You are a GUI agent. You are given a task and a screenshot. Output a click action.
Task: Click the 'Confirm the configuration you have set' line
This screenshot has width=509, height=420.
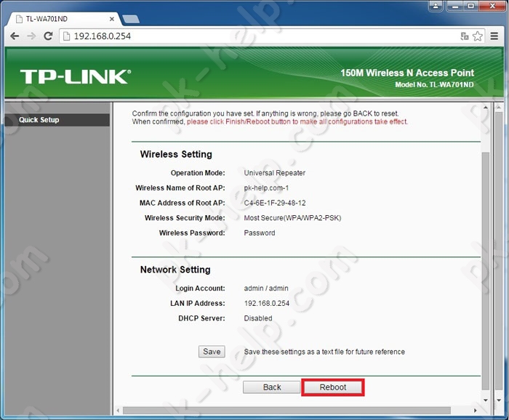click(x=265, y=114)
